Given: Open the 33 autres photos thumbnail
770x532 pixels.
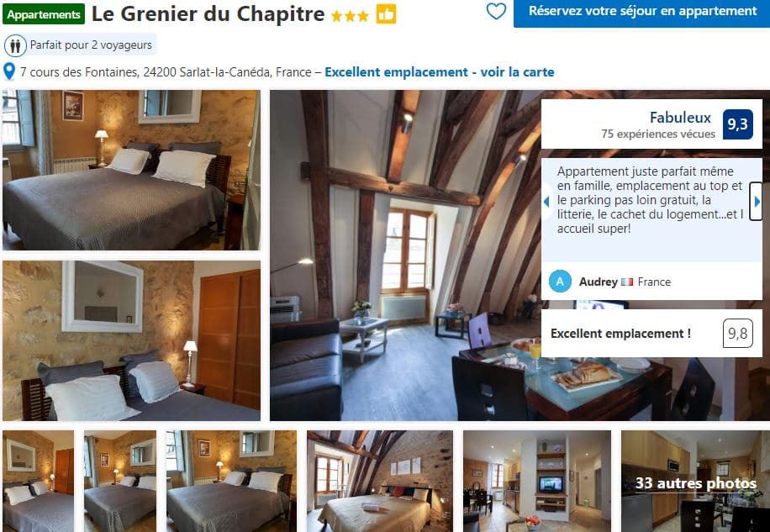Looking at the screenshot, I should pyautogui.click(x=695, y=482).
